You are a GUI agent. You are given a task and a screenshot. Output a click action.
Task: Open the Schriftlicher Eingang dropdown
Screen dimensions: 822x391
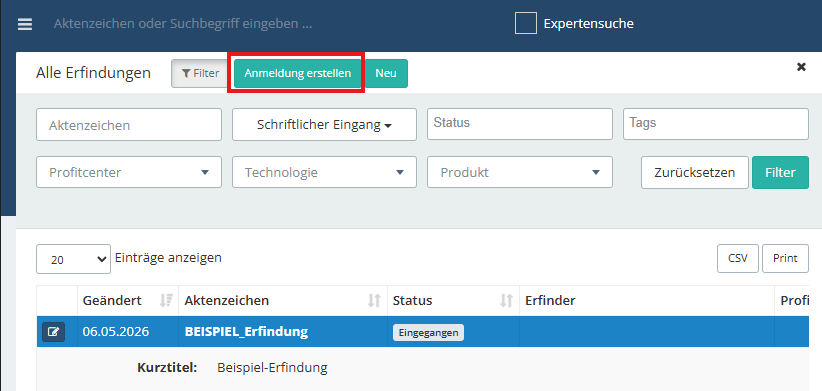tap(325, 125)
